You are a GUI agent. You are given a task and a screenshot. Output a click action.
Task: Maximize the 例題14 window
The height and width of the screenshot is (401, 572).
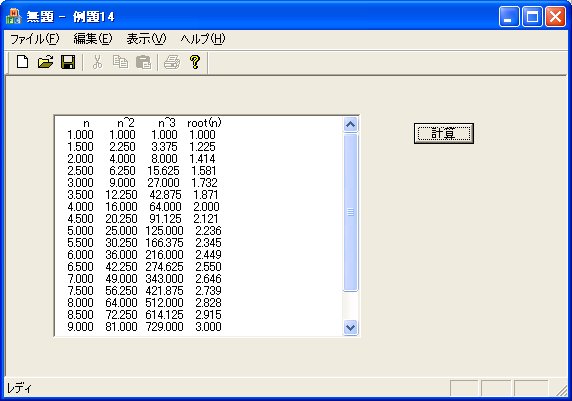[532, 17]
